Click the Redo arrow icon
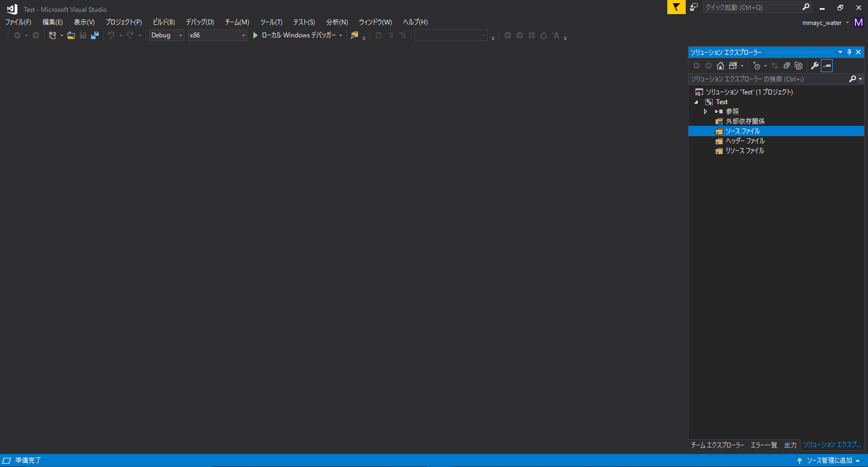Screen dimensions: 868x467 click(x=130, y=35)
